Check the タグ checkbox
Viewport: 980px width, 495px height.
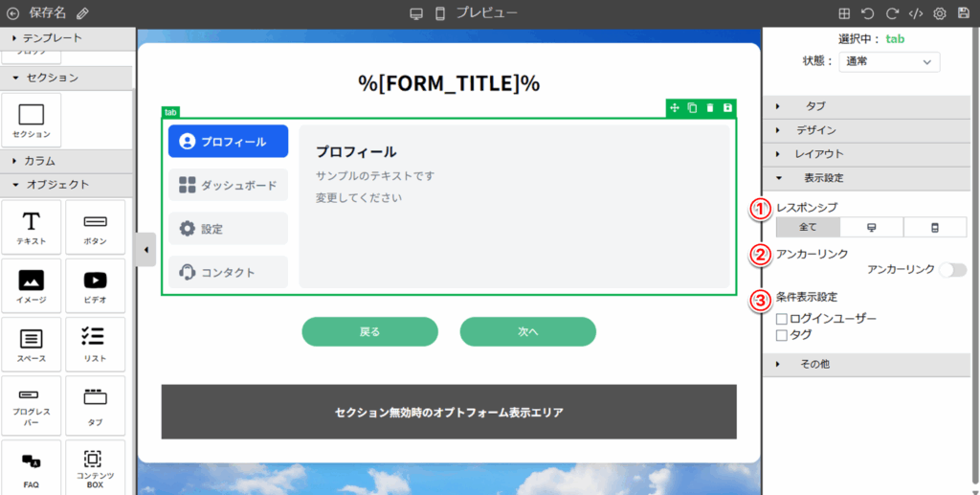782,335
